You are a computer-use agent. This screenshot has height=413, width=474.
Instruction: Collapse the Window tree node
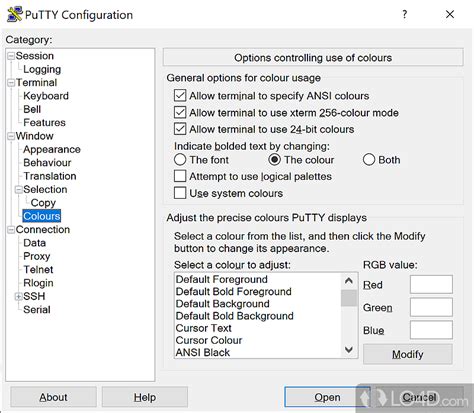[11, 136]
